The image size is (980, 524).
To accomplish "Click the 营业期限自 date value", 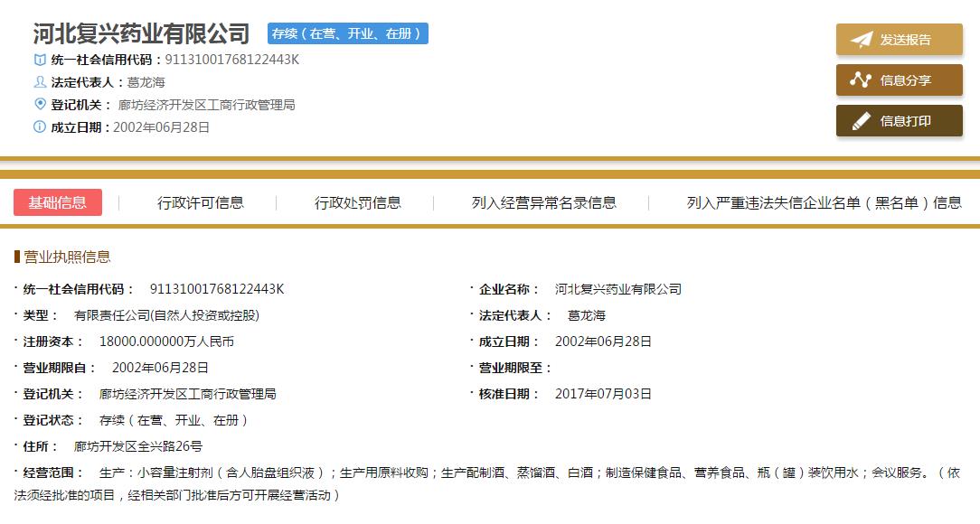I will (160, 368).
